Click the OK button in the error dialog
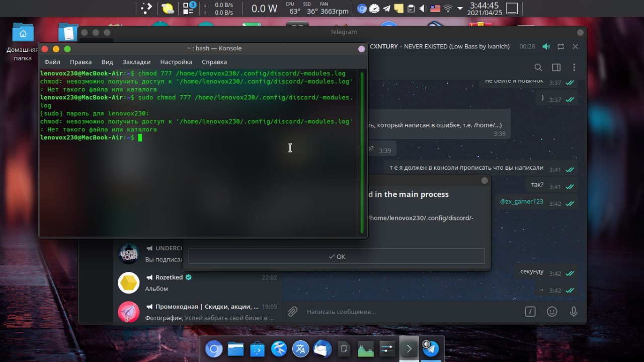This screenshot has width=644, height=362. point(337,256)
